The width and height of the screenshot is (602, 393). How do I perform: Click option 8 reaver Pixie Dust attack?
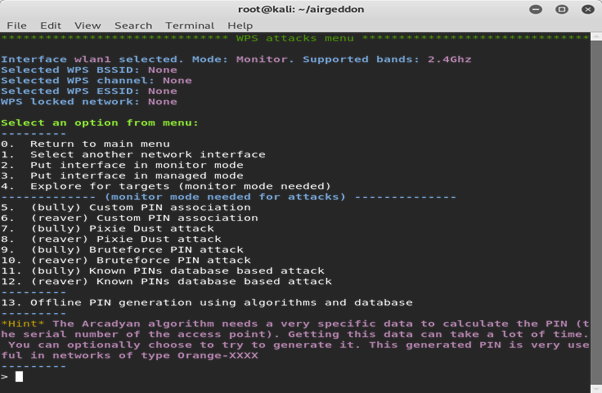(111, 239)
